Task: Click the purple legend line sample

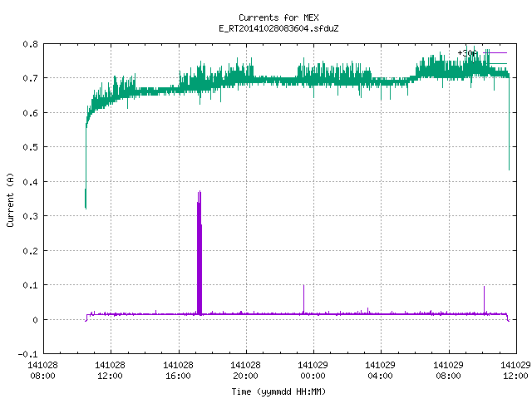Action: coord(495,52)
